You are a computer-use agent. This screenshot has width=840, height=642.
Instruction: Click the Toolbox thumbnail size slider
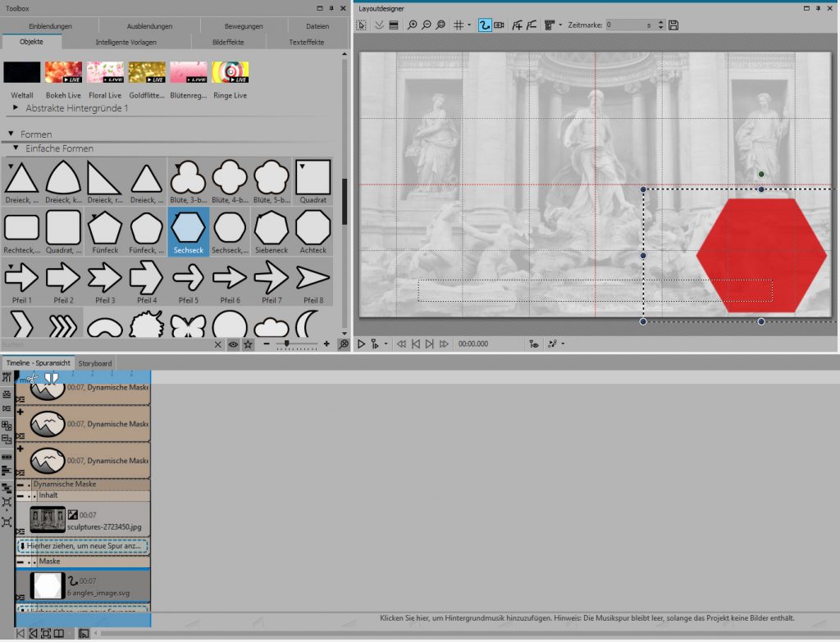(x=286, y=344)
